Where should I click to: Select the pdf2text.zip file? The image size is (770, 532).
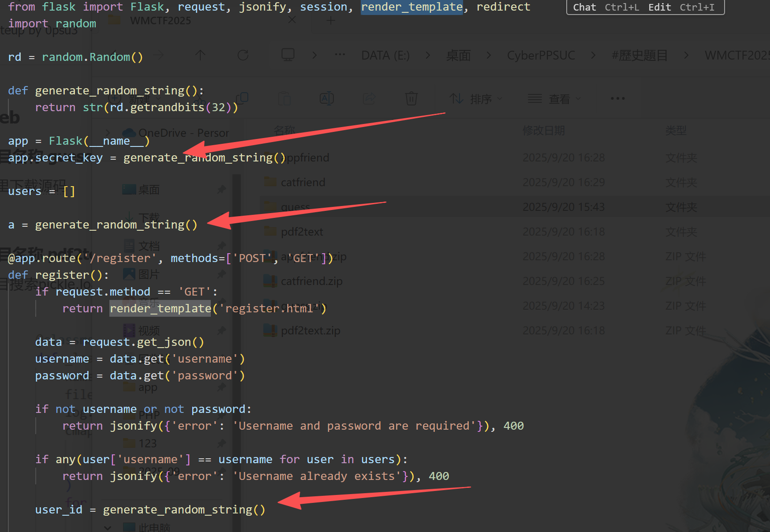[310, 330]
